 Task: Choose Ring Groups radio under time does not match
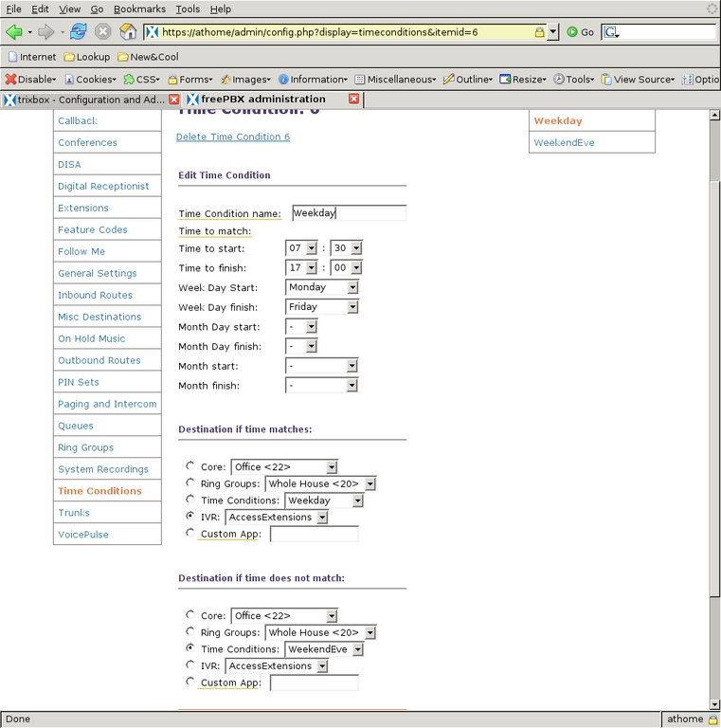[x=190, y=632]
